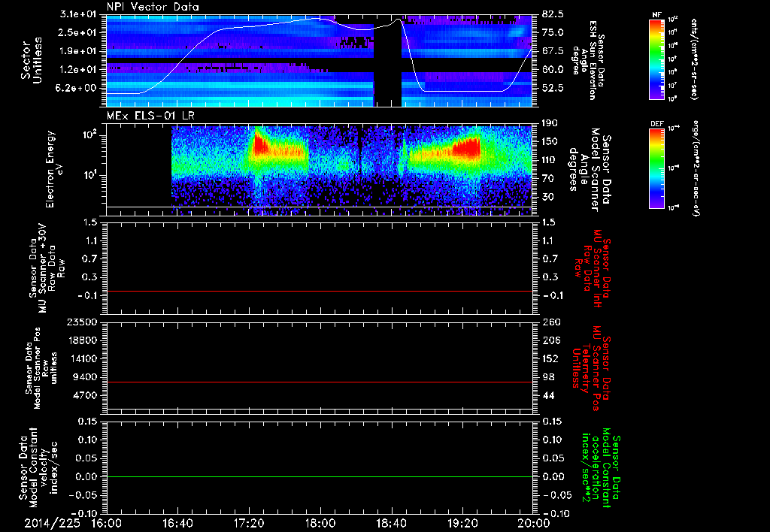Click the "NF" label above the color bar
The width and height of the screenshot is (770, 532).
[x=657, y=15]
